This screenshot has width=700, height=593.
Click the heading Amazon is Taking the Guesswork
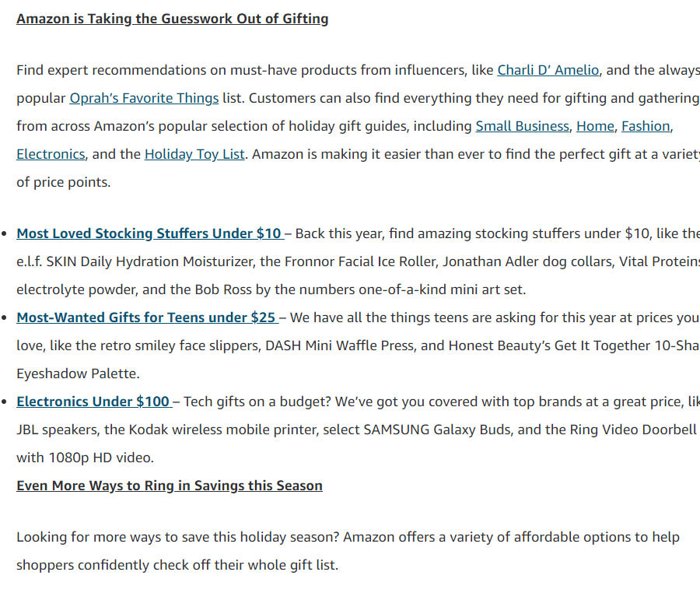[173, 19]
